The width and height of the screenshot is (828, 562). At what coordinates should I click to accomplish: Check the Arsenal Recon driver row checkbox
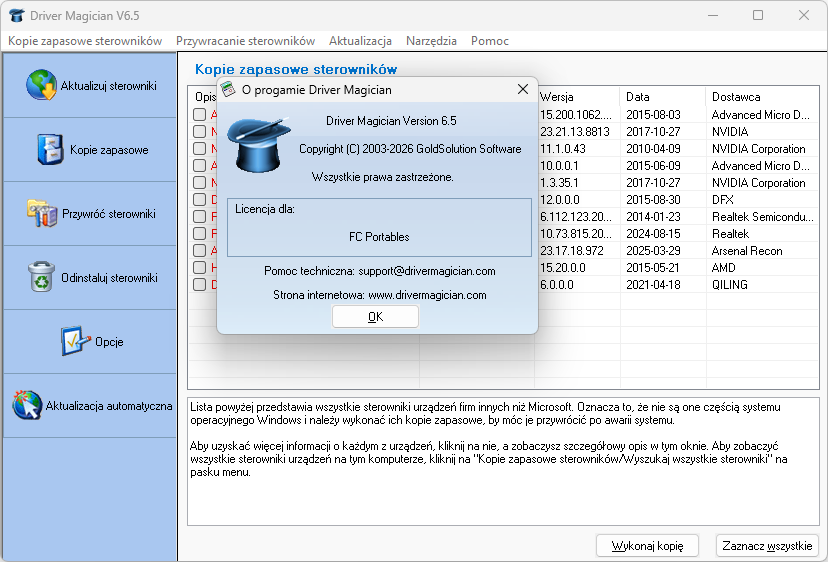pyautogui.click(x=200, y=250)
